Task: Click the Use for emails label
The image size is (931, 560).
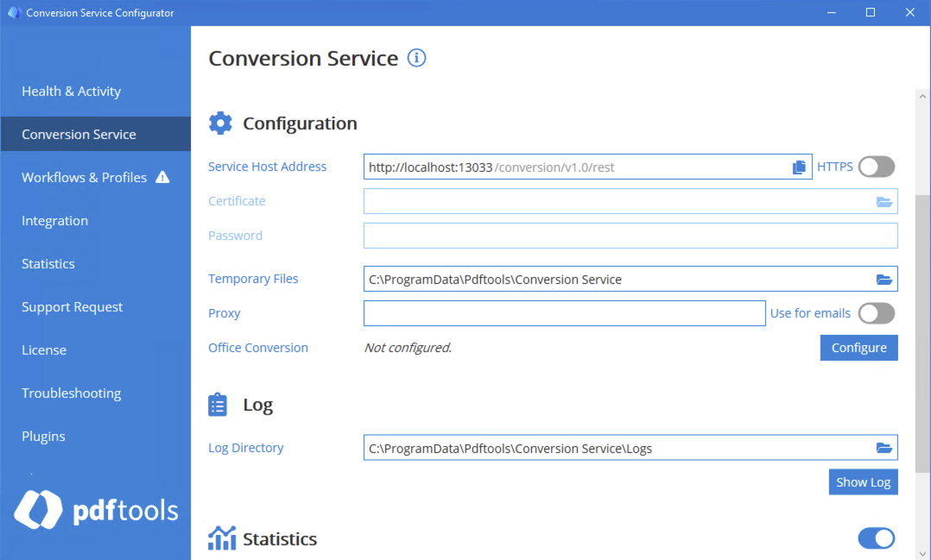Action: (x=810, y=313)
